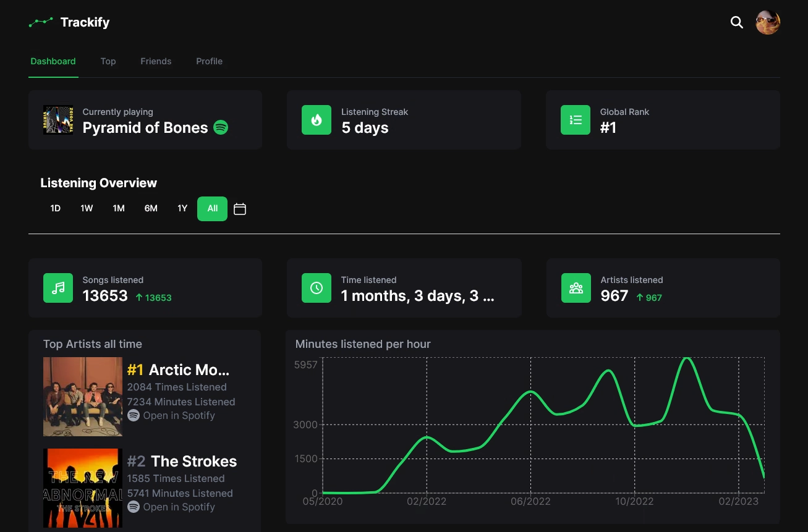Click The Strokes album thumbnail

click(x=82, y=488)
